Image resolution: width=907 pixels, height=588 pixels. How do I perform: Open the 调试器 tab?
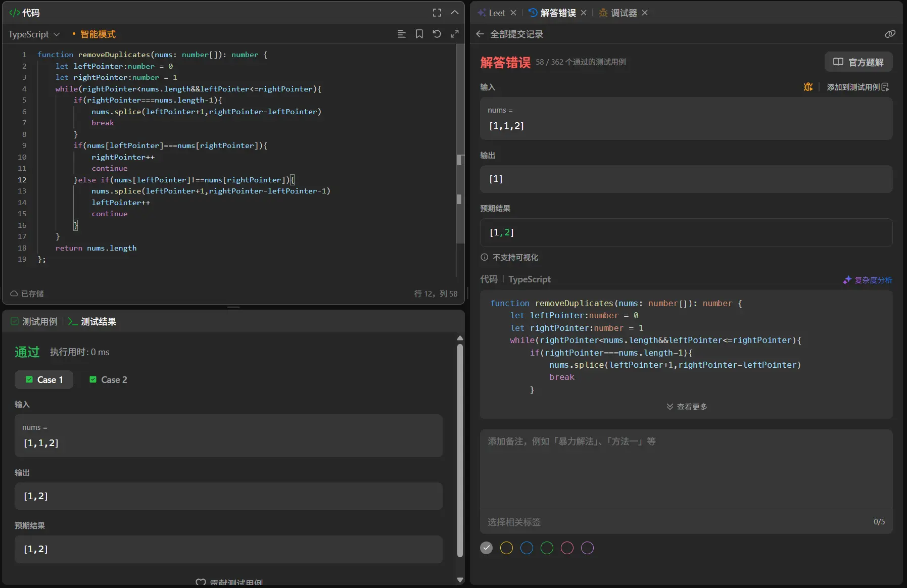[624, 13]
